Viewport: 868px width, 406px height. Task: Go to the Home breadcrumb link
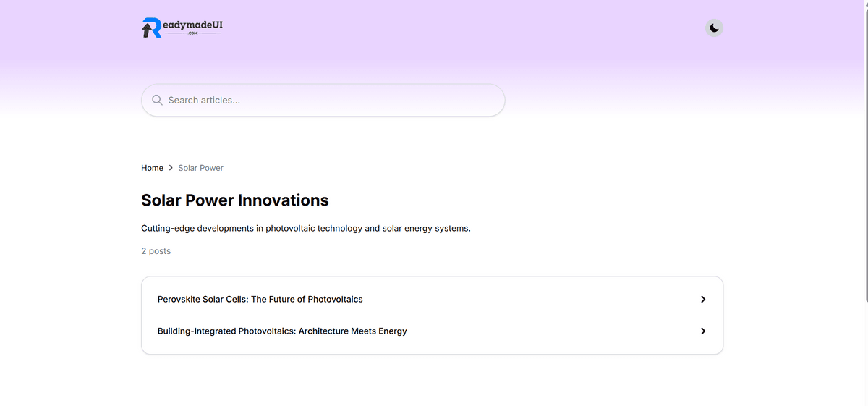tap(152, 168)
